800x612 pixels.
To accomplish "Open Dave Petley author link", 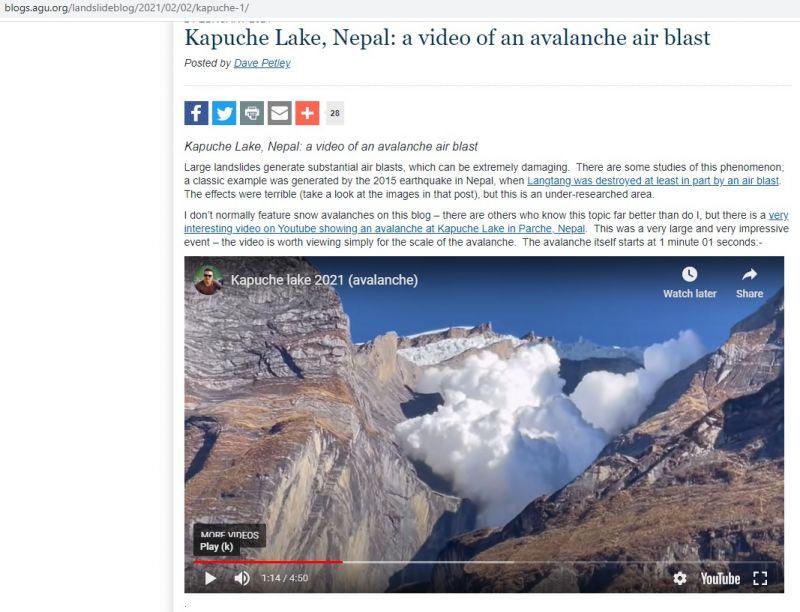I will tap(262, 63).
